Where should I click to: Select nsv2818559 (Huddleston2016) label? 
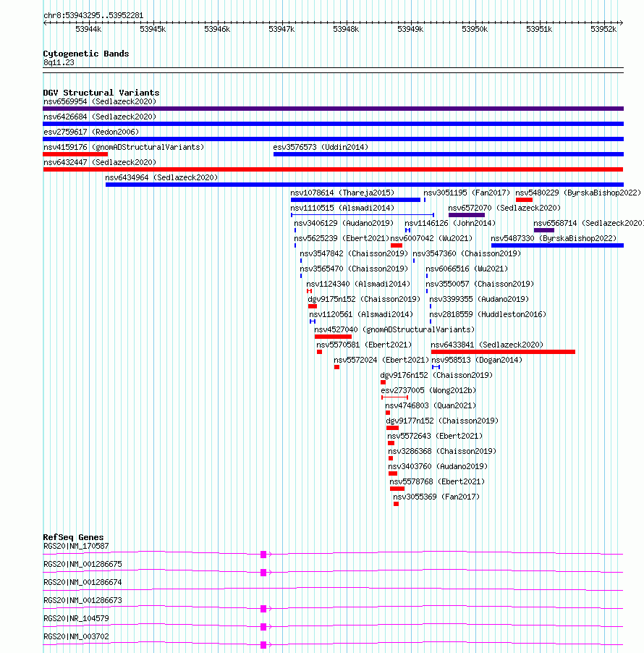488,314
